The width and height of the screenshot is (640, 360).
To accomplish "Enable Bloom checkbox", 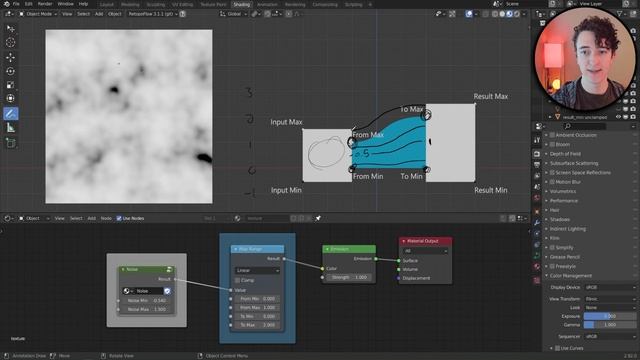I will click(x=552, y=144).
